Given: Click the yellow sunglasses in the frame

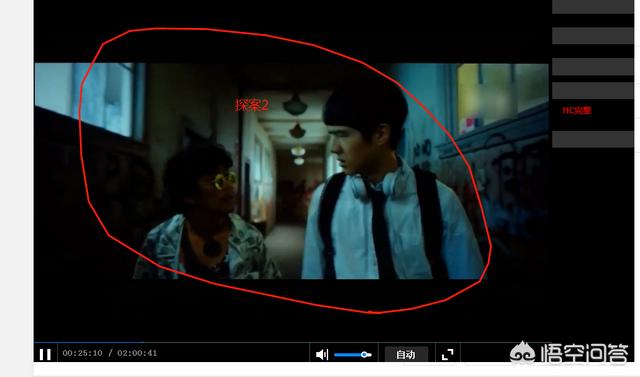Looking at the screenshot, I should [x=224, y=180].
